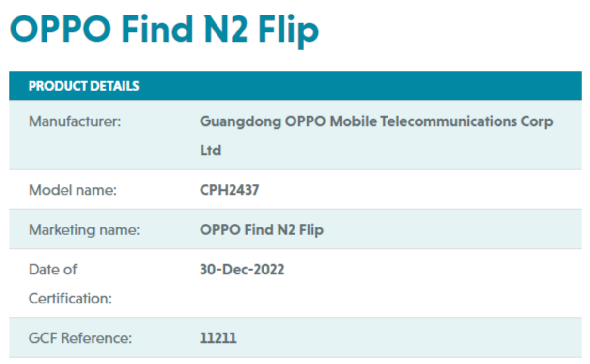Click the Marketing name label
The height and width of the screenshot is (364, 590).
tap(84, 229)
